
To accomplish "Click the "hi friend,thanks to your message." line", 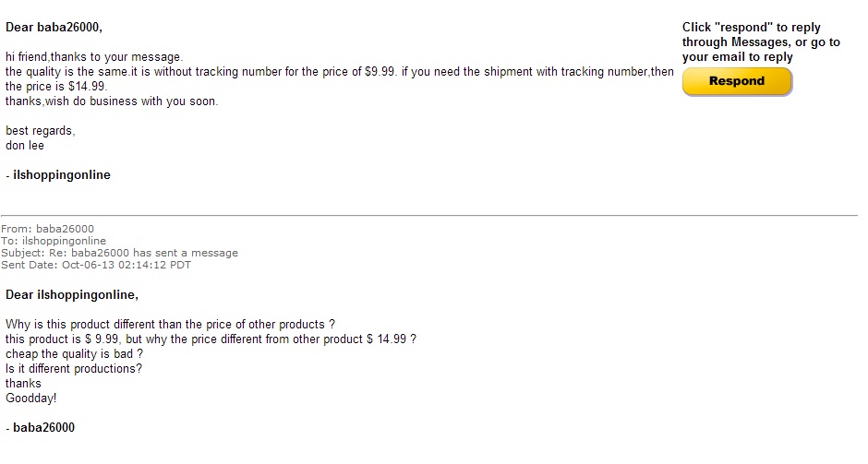I will tap(94, 57).
